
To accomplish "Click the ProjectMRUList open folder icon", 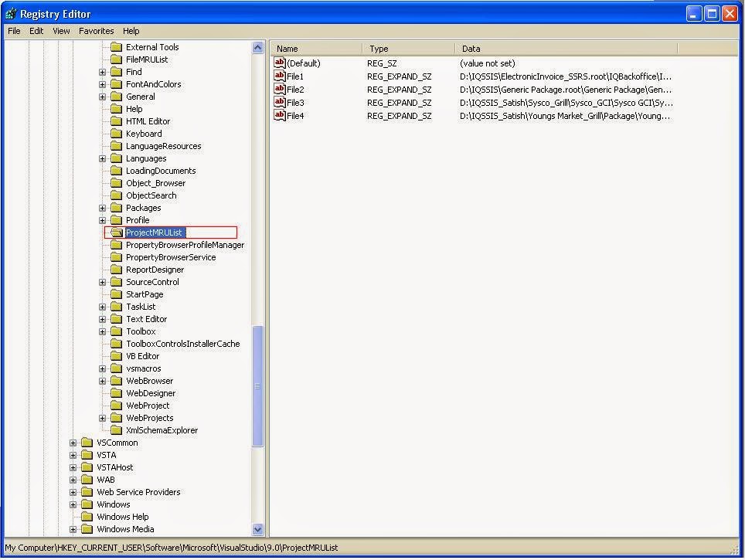I will (117, 232).
